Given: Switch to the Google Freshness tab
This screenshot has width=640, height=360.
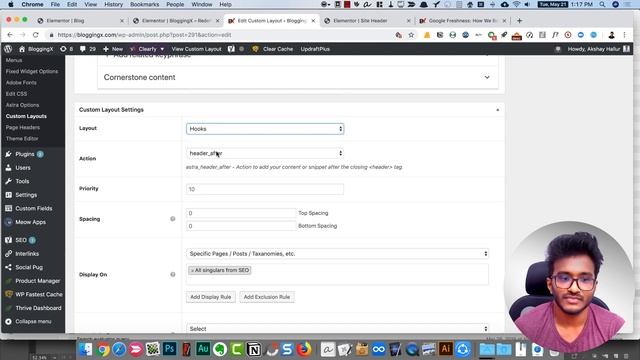Looking at the screenshot, I should coord(462,20).
